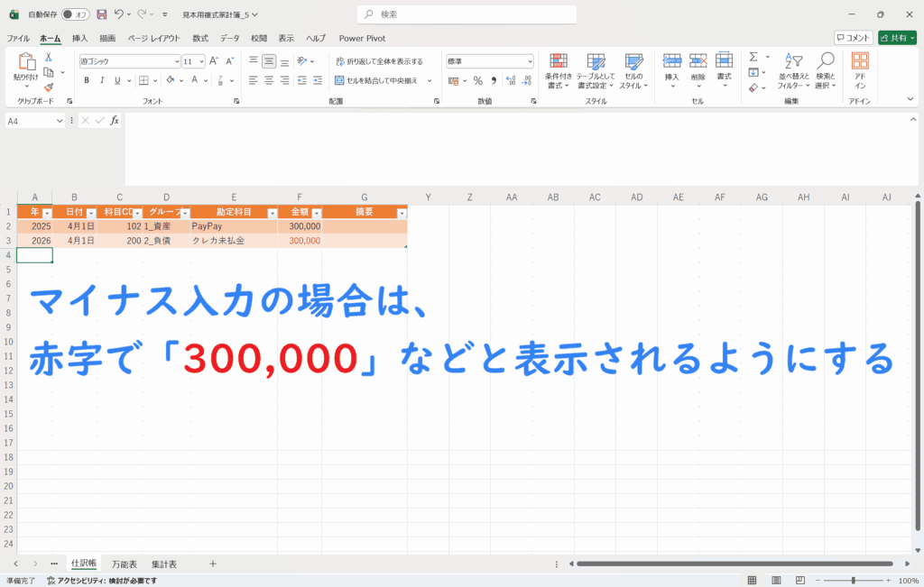
Task: Click the コメント comments button
Action: 853,38
